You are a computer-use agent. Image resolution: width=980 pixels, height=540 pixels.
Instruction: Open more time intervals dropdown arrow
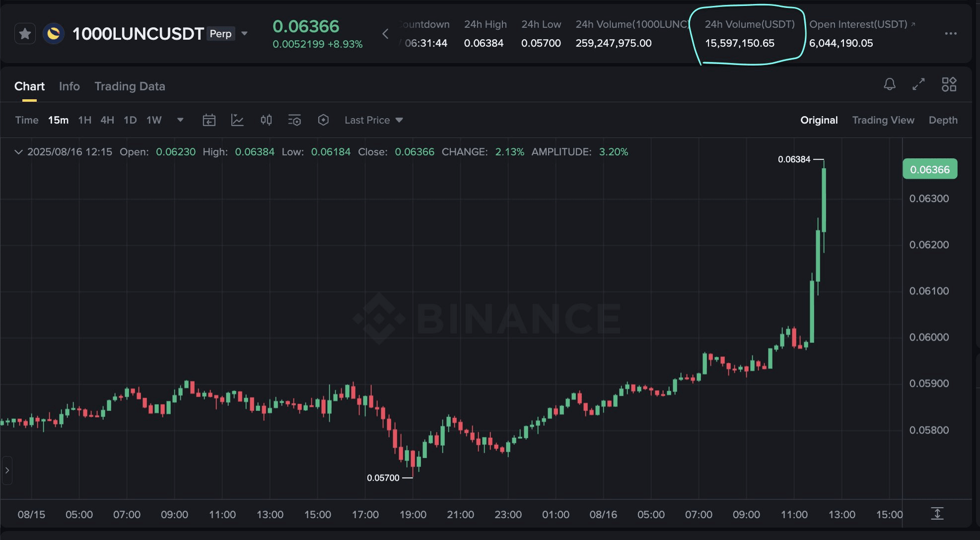point(180,120)
